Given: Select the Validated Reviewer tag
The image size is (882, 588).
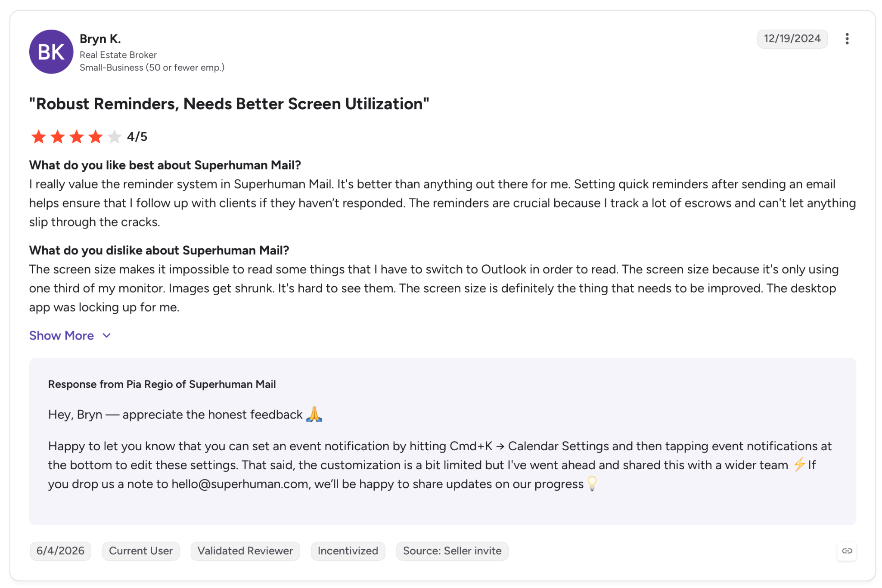Looking at the screenshot, I should pos(245,551).
